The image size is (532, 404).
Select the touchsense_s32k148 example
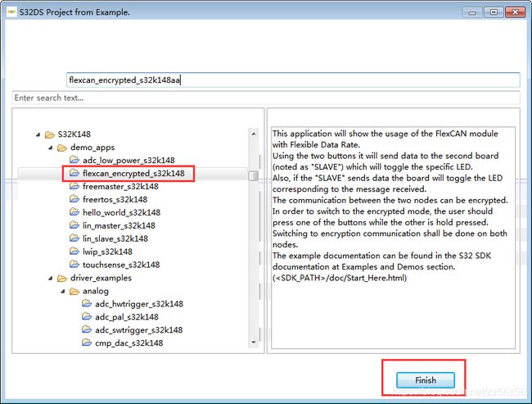coord(121,265)
